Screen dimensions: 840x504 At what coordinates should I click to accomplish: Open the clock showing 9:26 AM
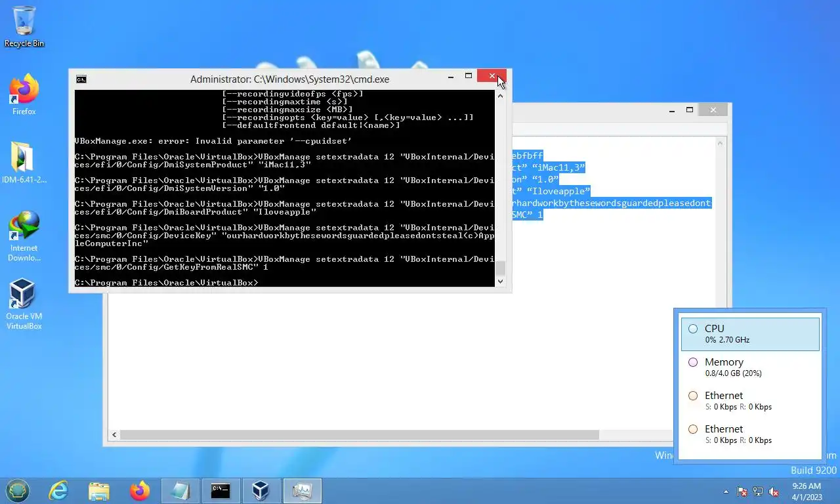807,491
